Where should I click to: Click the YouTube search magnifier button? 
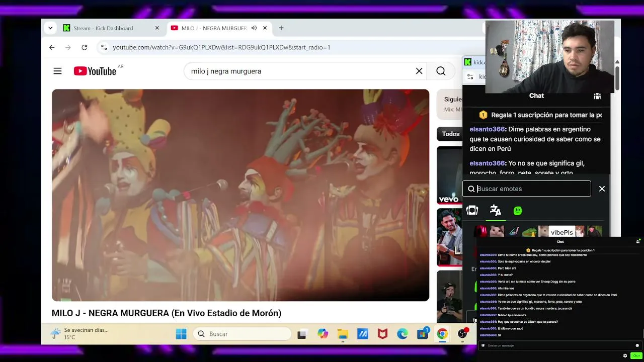(x=441, y=71)
